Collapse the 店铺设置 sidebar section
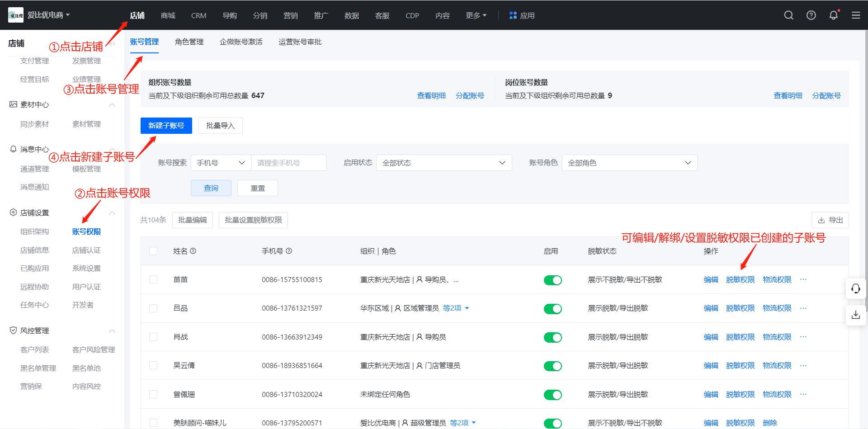This screenshot has width=868, height=429. point(112,213)
